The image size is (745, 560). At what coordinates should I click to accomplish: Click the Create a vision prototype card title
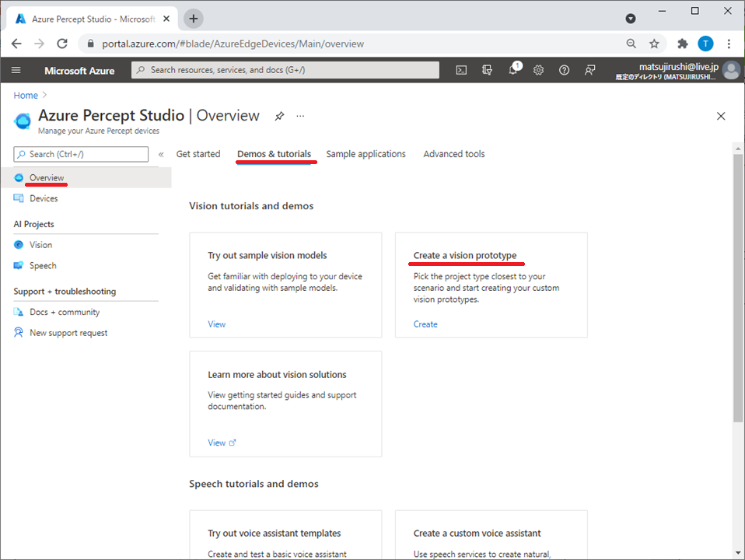point(465,255)
